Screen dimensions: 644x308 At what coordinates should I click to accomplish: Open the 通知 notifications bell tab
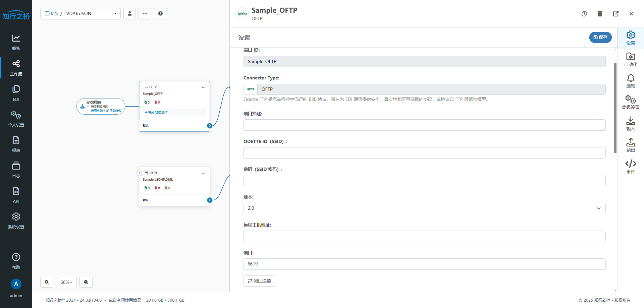click(631, 81)
